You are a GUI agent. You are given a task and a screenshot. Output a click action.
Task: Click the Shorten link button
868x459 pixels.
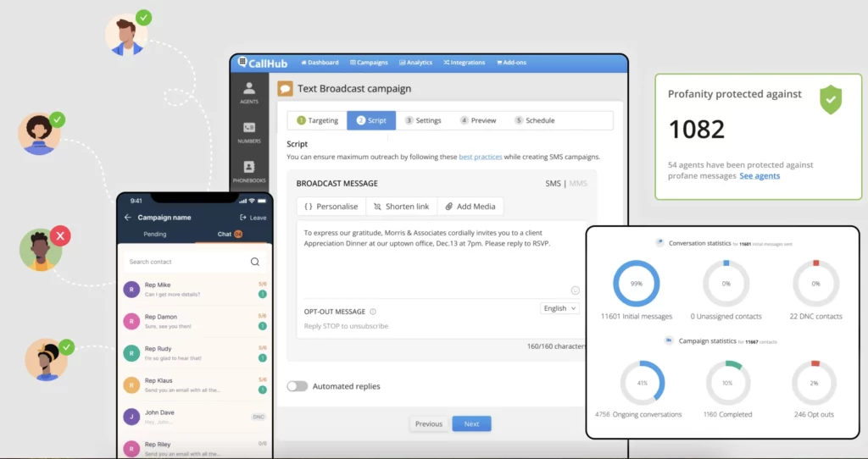coord(401,207)
